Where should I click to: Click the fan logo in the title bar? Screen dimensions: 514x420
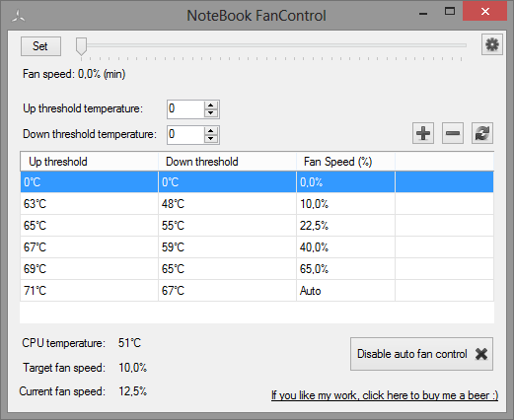[19, 16]
